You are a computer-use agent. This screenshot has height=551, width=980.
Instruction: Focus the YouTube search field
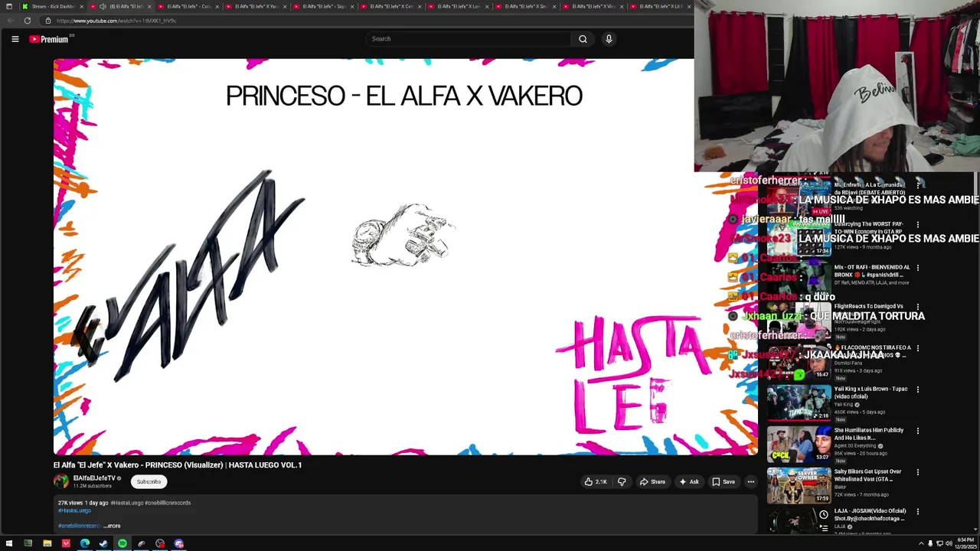tap(469, 39)
